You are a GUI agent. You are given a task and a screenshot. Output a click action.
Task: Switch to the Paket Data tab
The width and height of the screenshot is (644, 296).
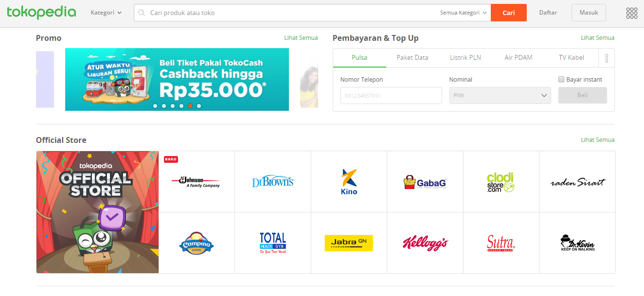[412, 57]
